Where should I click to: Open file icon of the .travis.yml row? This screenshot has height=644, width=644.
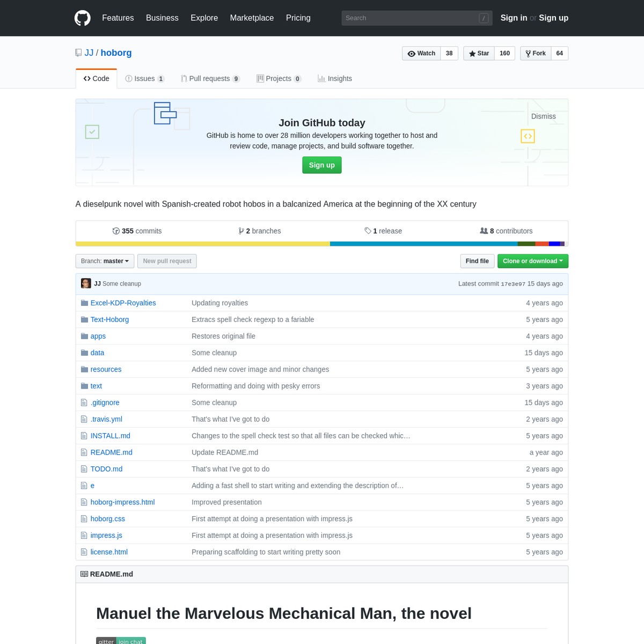[84, 420]
